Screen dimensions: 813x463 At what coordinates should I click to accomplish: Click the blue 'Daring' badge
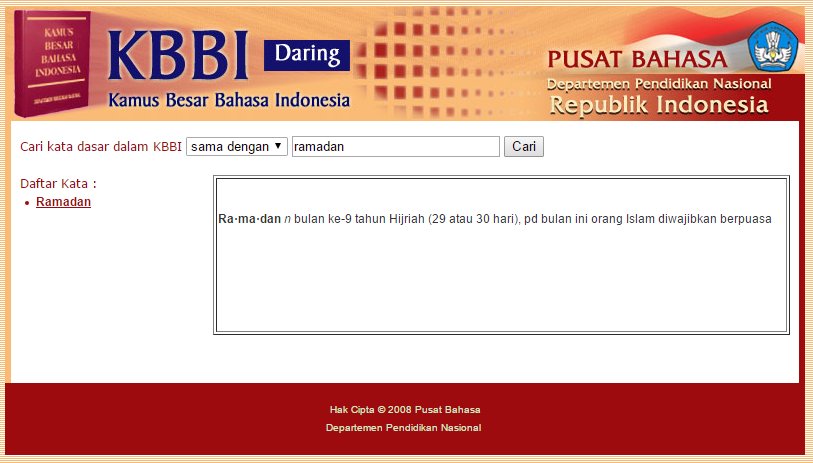tap(307, 55)
